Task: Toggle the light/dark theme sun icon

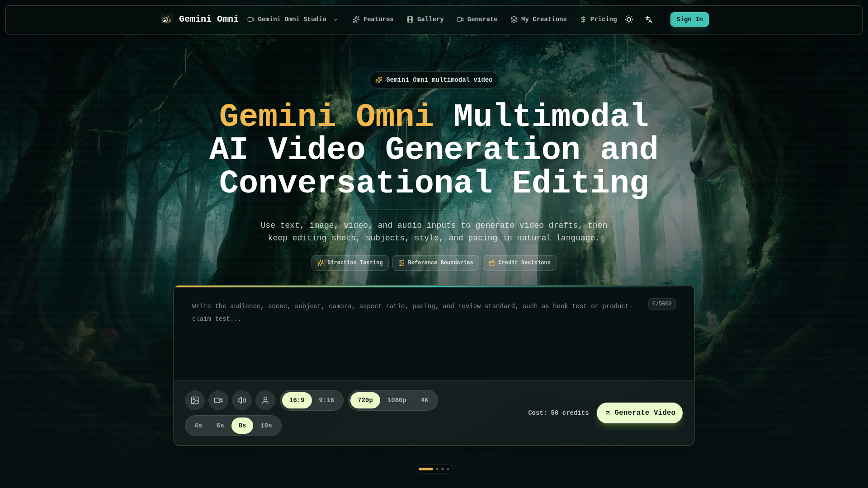Action: pyautogui.click(x=629, y=19)
